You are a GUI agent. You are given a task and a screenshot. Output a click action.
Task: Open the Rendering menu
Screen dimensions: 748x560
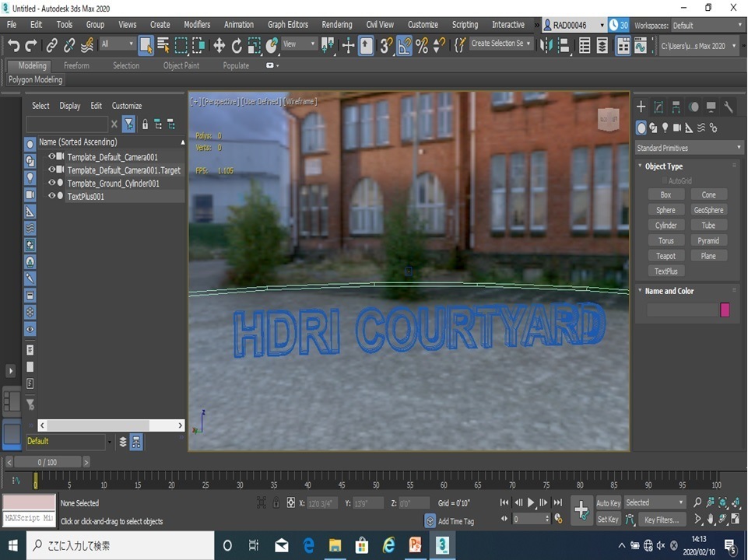pyautogui.click(x=337, y=25)
